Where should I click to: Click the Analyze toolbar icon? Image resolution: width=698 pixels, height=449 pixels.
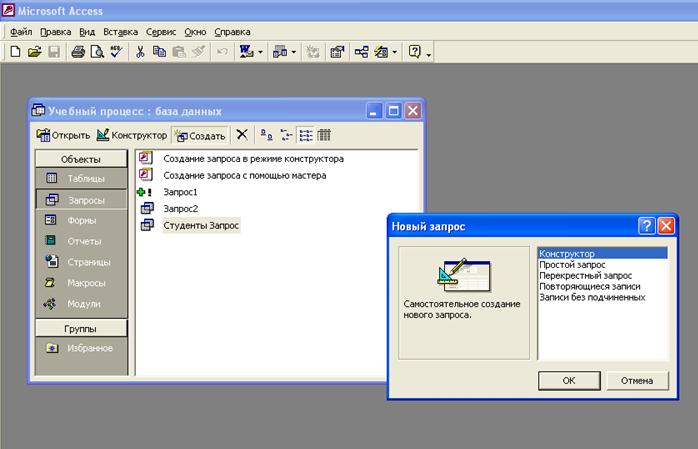coord(280,52)
